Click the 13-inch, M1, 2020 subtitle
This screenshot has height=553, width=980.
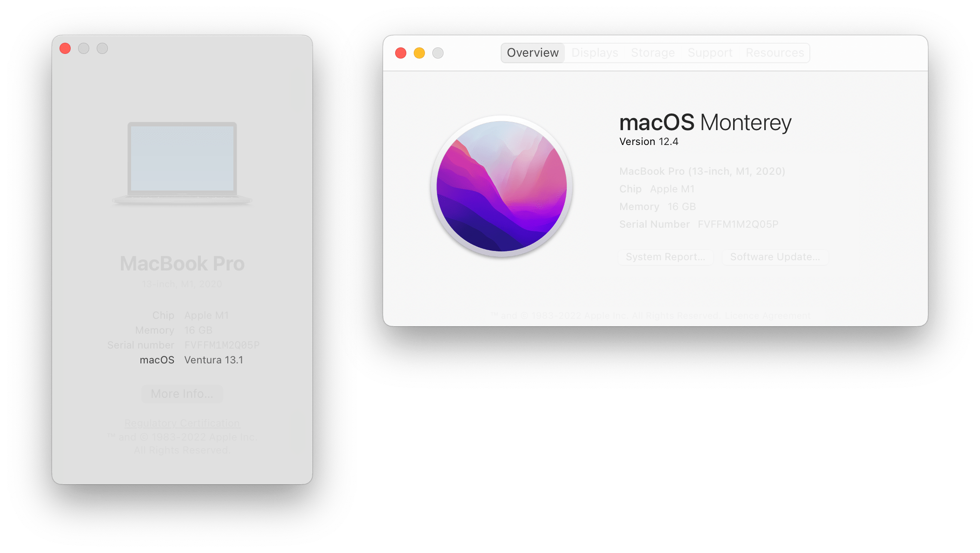pyautogui.click(x=182, y=284)
